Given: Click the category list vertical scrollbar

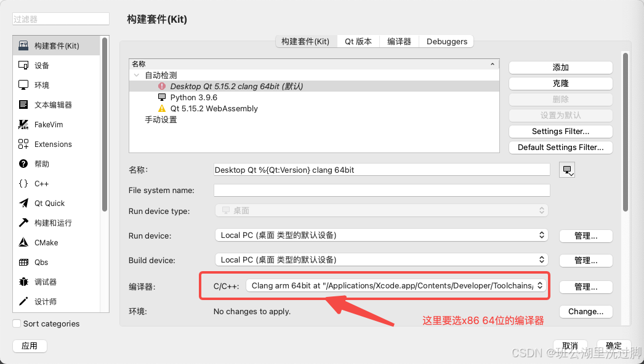Looking at the screenshot, I should click(x=105, y=124).
